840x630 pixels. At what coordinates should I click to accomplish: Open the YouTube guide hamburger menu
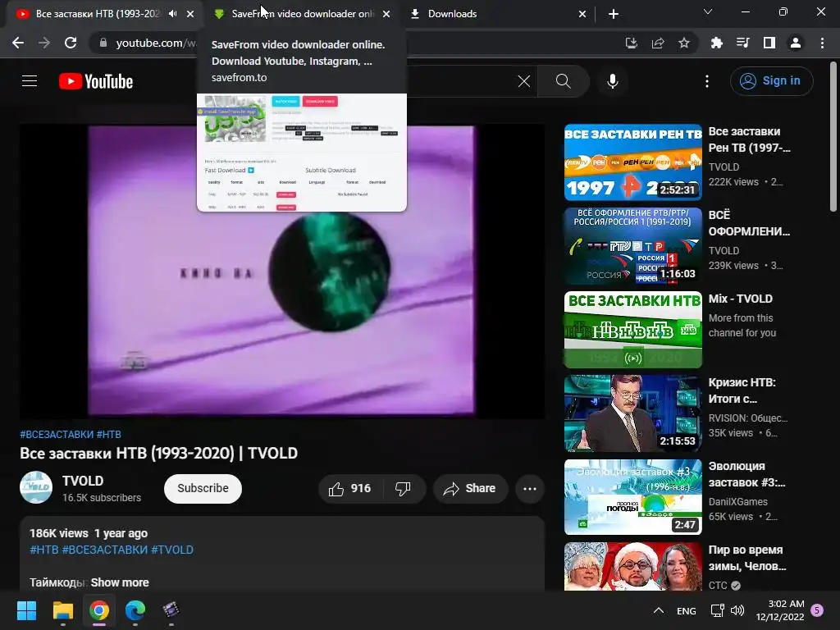[x=30, y=81]
